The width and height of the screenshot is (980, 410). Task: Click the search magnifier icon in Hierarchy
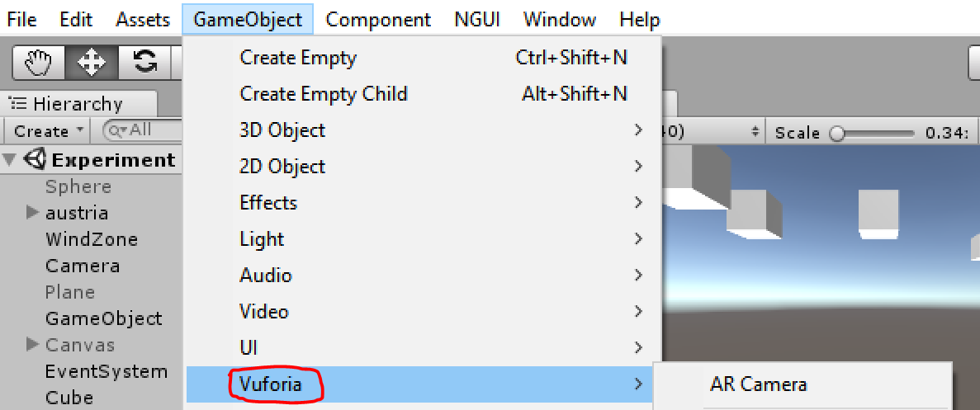116,130
